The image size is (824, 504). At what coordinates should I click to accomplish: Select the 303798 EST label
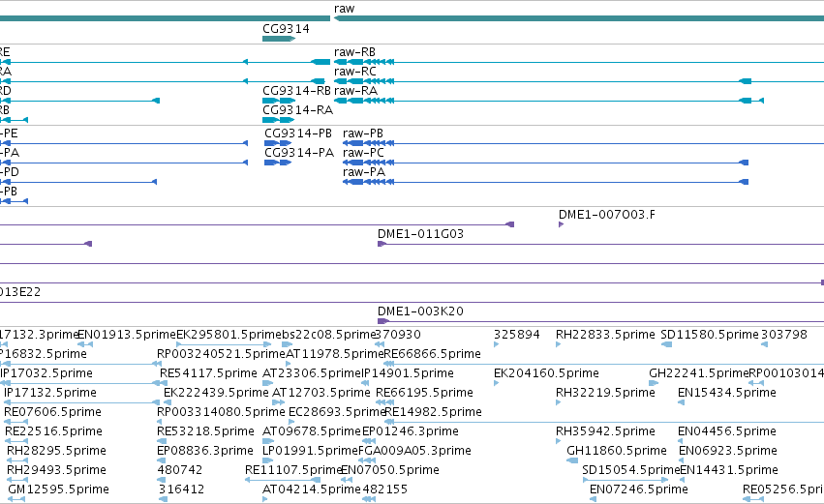tap(784, 335)
